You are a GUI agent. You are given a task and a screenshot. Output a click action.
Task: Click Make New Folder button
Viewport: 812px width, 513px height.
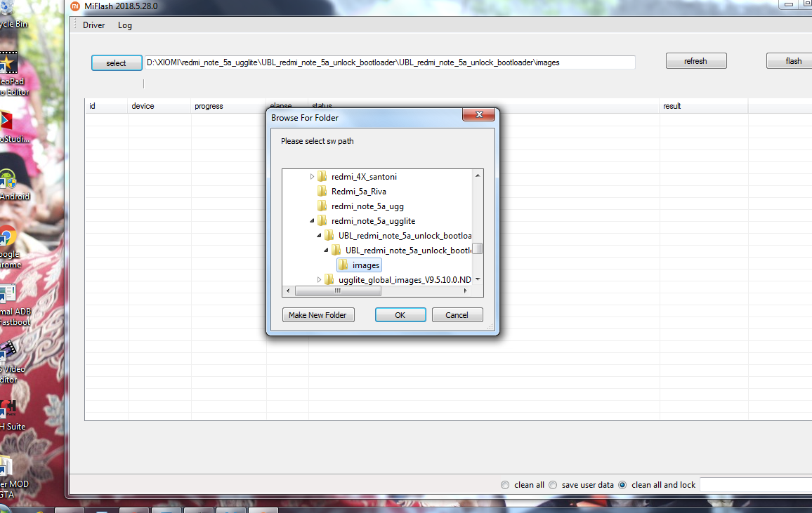click(x=318, y=315)
